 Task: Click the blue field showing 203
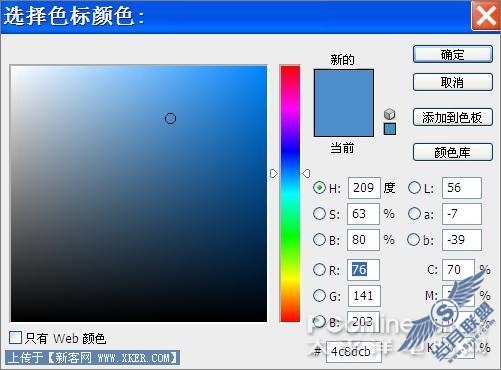click(363, 322)
